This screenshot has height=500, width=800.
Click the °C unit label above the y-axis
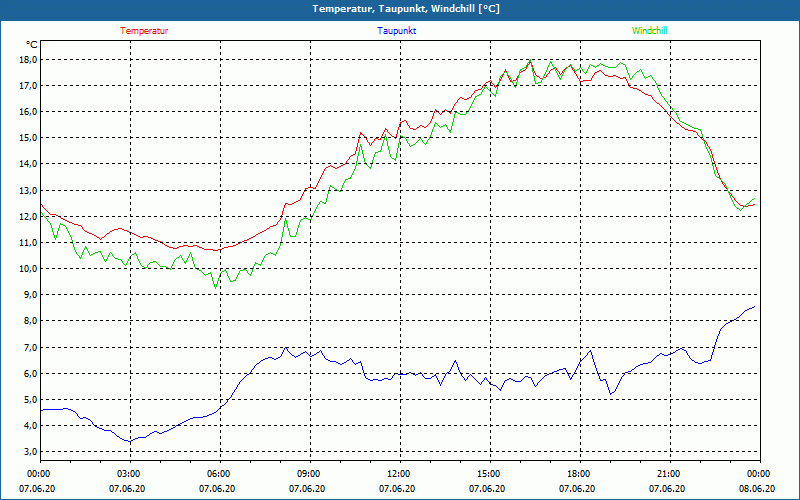(32, 45)
